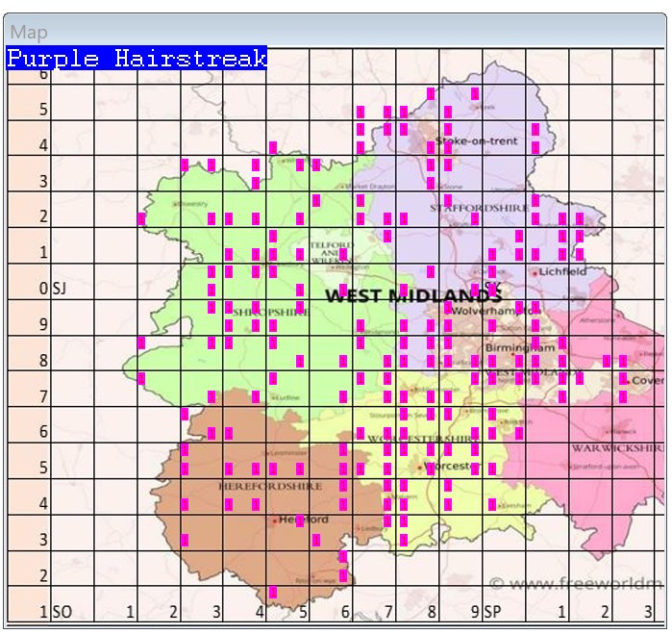Screen dimensions: 672x634
Task: Click the Birmingham city label
Action: coord(520,347)
